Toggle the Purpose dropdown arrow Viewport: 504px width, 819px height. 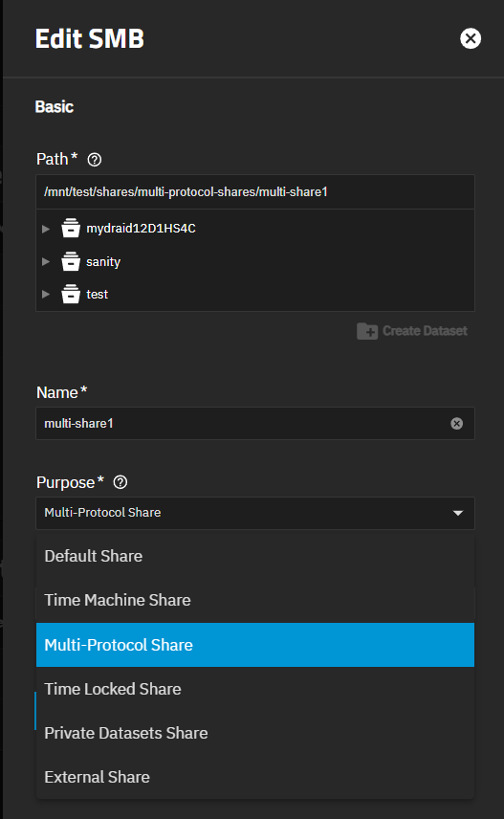click(458, 513)
